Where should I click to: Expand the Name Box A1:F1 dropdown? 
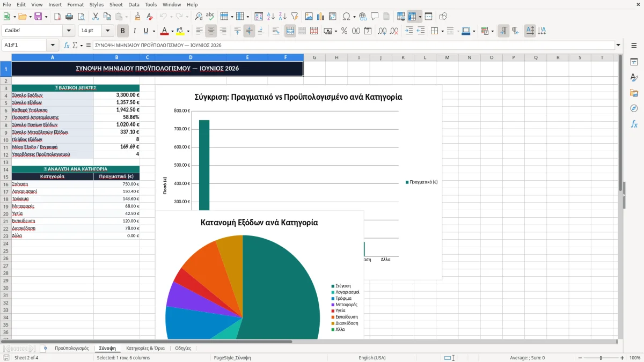[53, 46]
